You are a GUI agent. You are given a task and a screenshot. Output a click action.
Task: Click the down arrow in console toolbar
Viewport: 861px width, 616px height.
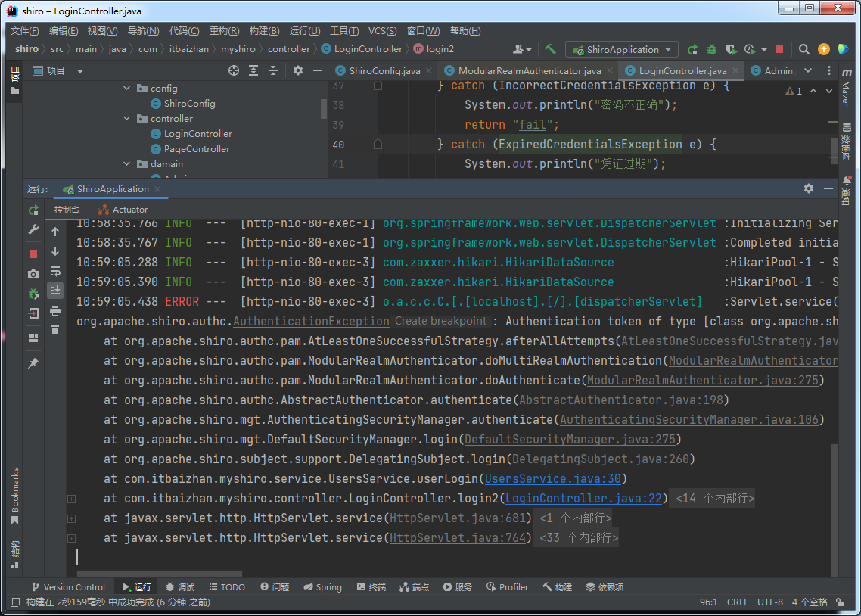coord(55,251)
